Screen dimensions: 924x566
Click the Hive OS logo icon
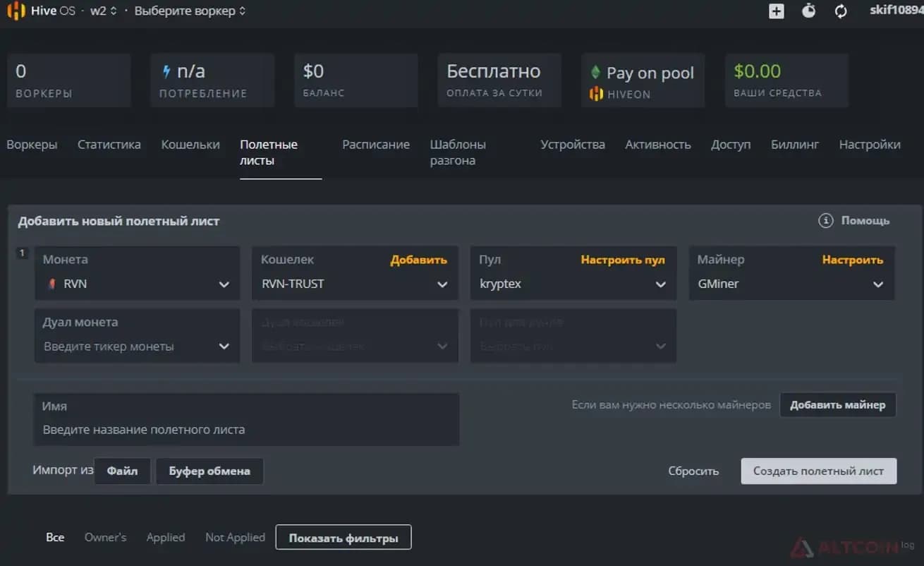click(x=16, y=11)
